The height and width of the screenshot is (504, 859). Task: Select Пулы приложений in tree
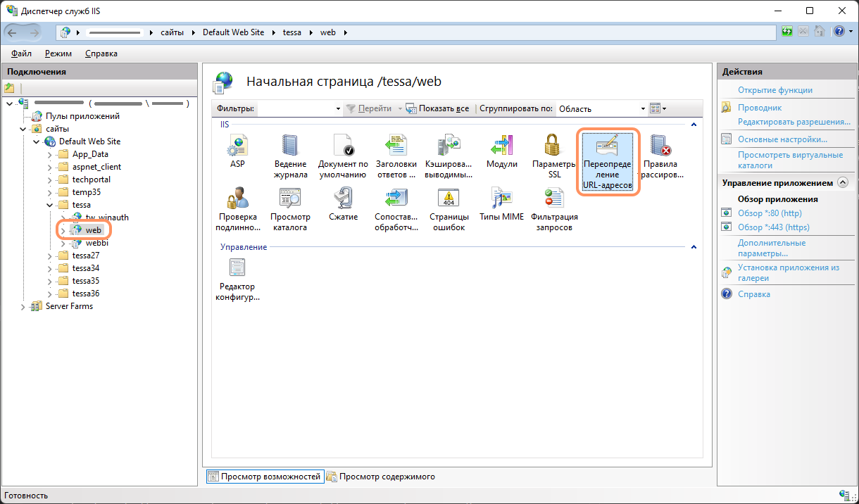tap(82, 116)
